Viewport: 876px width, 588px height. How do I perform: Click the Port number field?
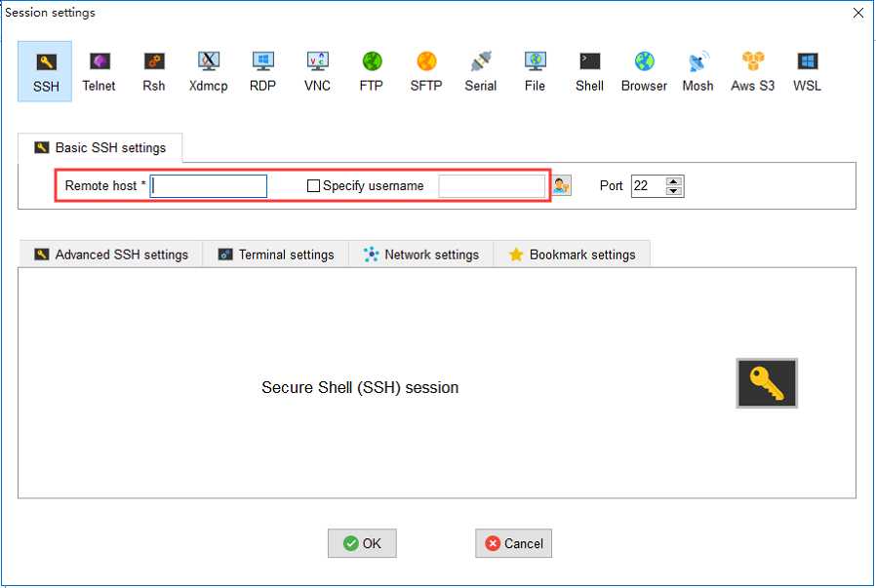coord(648,186)
